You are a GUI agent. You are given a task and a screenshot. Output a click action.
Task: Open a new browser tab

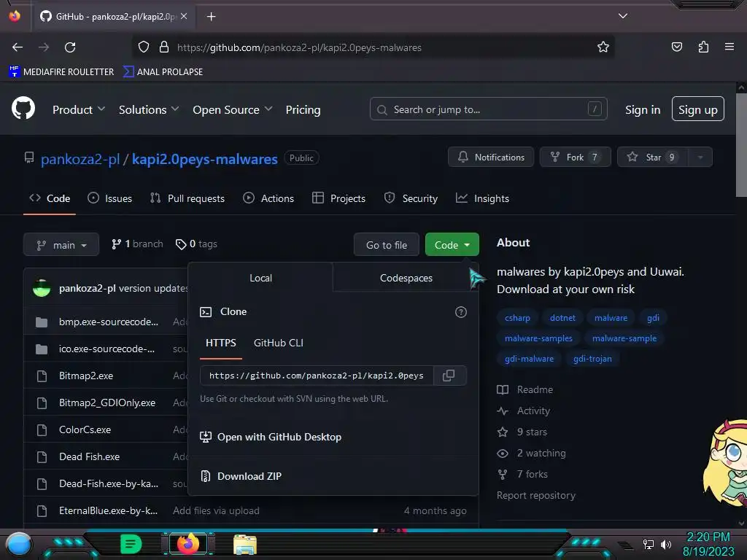pyautogui.click(x=211, y=17)
